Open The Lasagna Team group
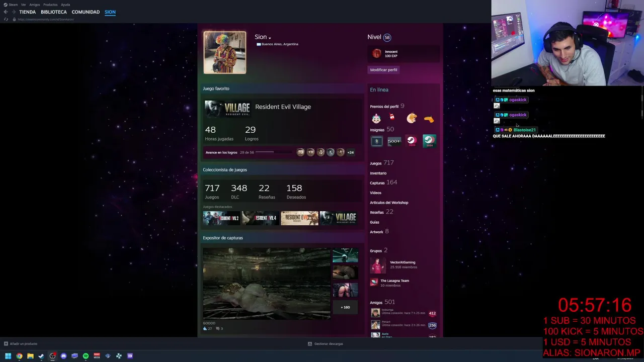The width and height of the screenshot is (644, 362). [x=394, y=281]
